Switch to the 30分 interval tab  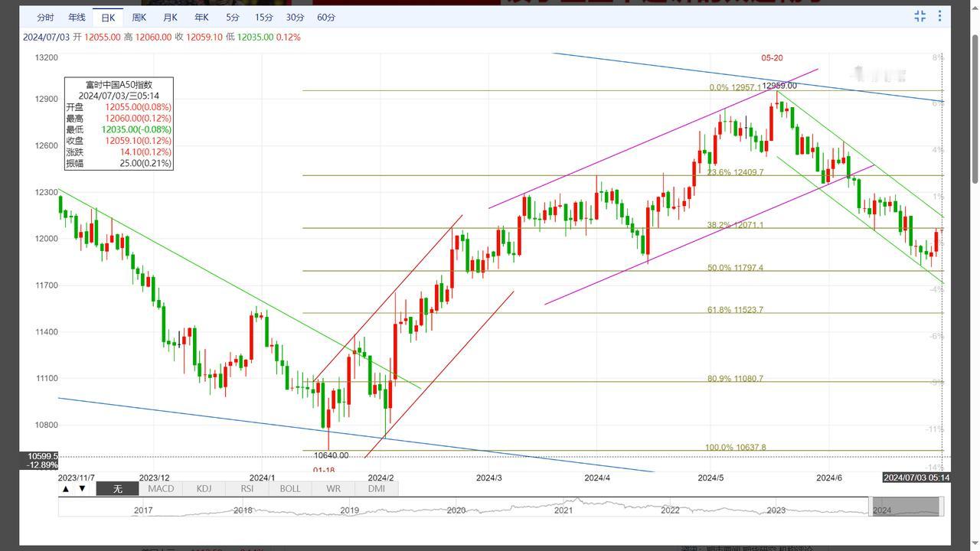295,17
